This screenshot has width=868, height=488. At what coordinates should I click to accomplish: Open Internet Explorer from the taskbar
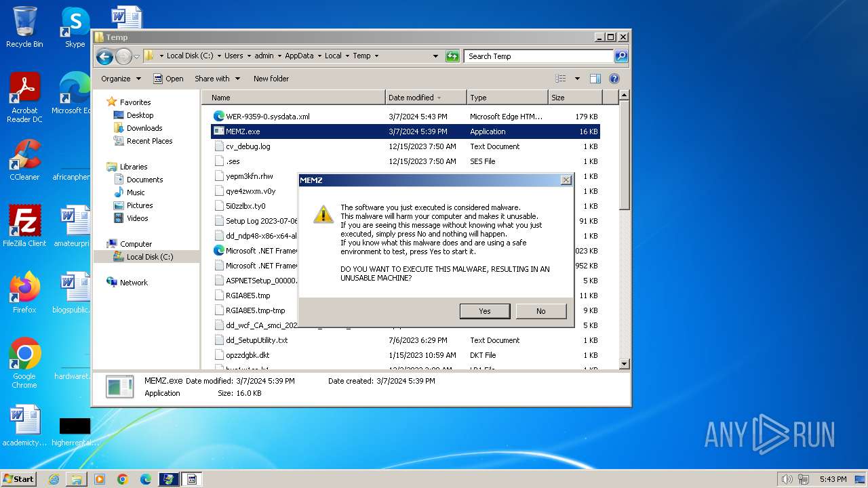(x=54, y=479)
